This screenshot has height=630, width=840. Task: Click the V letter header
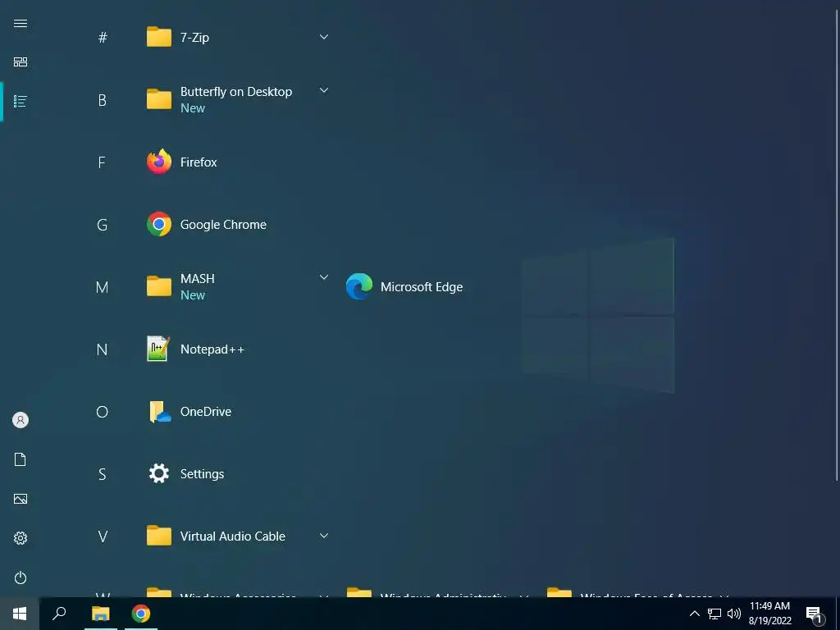pyautogui.click(x=103, y=536)
